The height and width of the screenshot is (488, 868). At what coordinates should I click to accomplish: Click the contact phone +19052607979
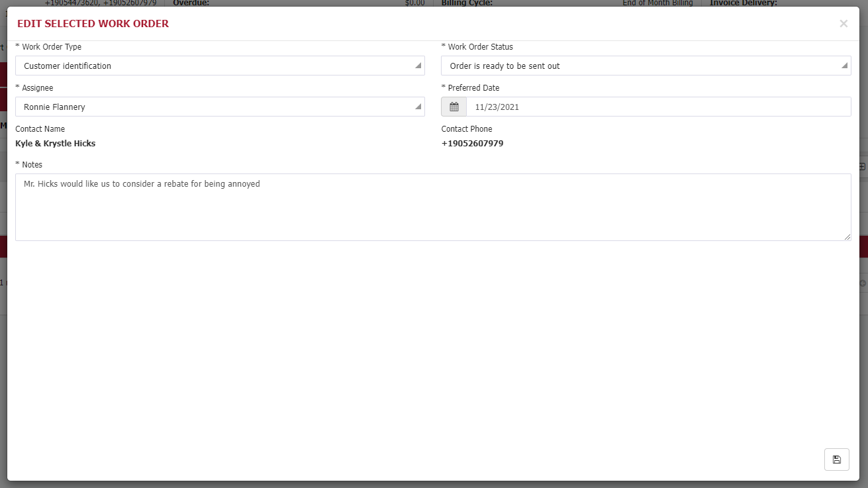pos(472,144)
